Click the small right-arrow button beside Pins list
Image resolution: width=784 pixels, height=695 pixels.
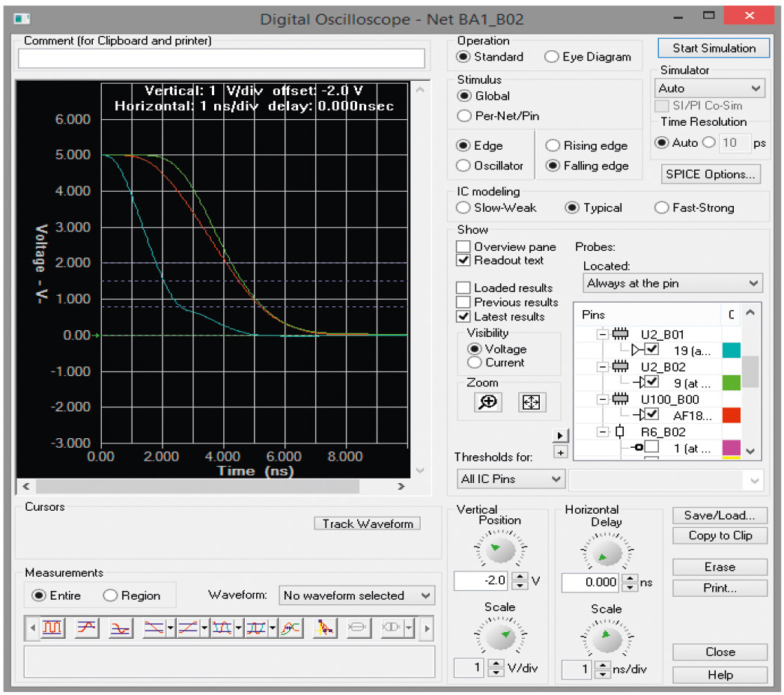[x=561, y=436]
